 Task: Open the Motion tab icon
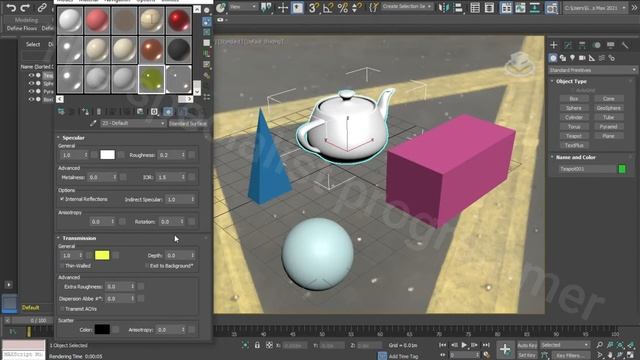[597, 45]
